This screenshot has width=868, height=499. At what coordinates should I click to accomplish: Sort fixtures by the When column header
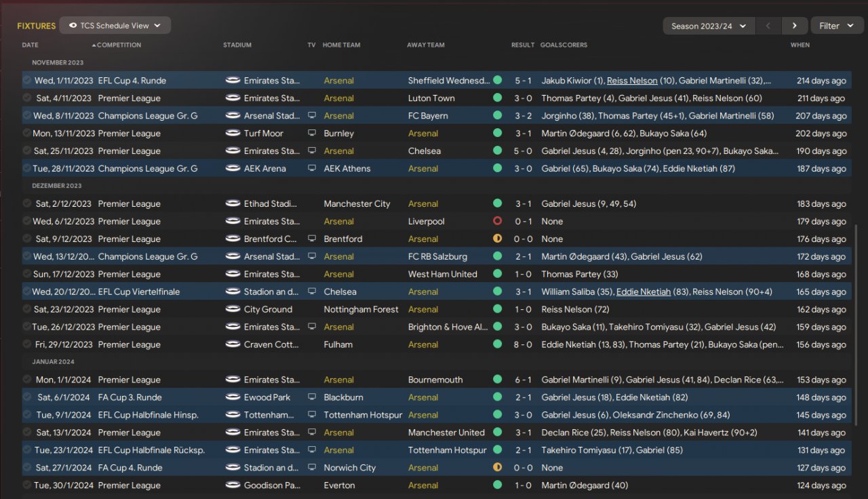point(800,45)
